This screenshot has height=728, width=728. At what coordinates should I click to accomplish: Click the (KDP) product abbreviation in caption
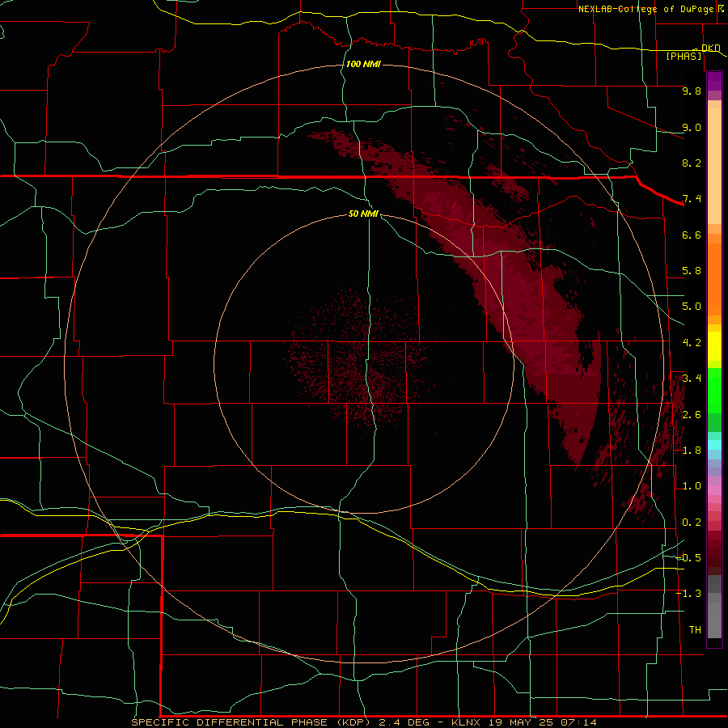[x=353, y=722]
